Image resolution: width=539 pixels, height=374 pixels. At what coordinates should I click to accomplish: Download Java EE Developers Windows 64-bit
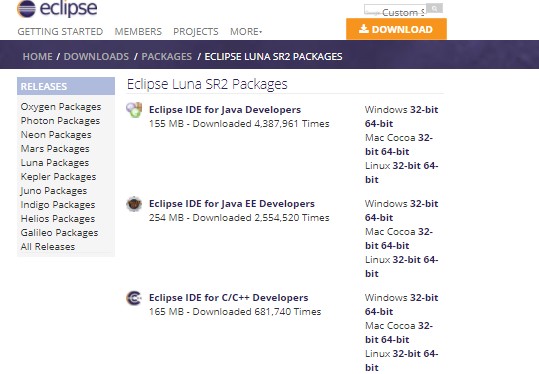coord(379,218)
